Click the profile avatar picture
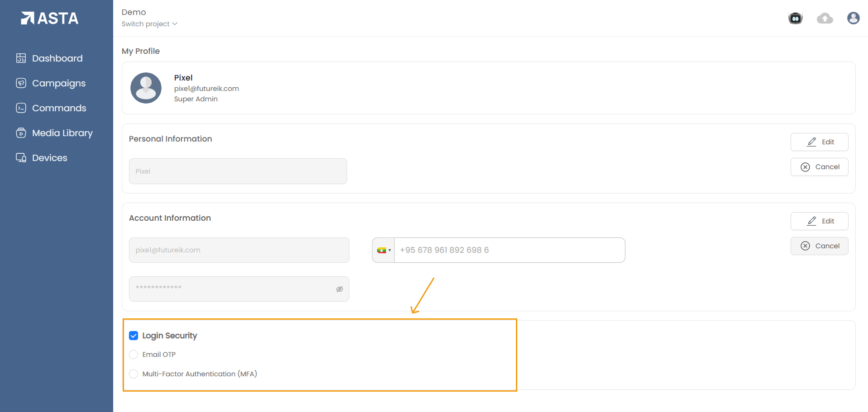The width and height of the screenshot is (868, 412). (146, 88)
